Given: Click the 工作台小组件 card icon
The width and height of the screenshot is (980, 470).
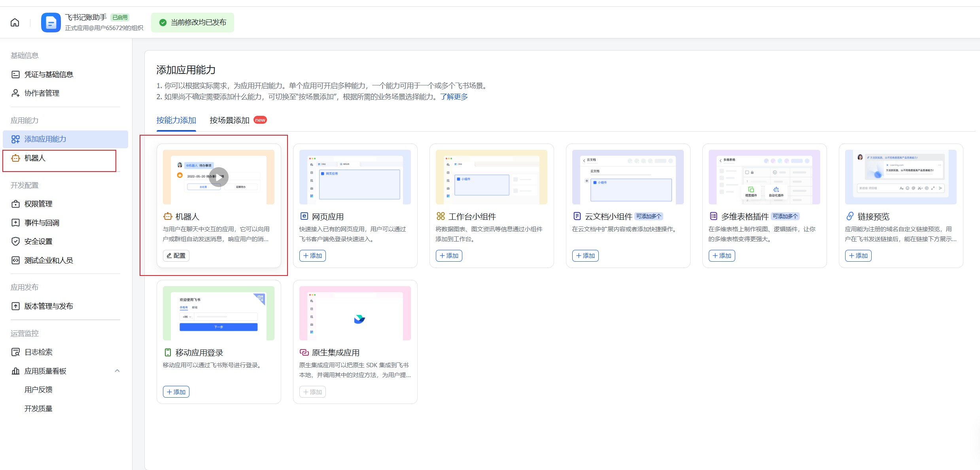Looking at the screenshot, I should pos(441,216).
